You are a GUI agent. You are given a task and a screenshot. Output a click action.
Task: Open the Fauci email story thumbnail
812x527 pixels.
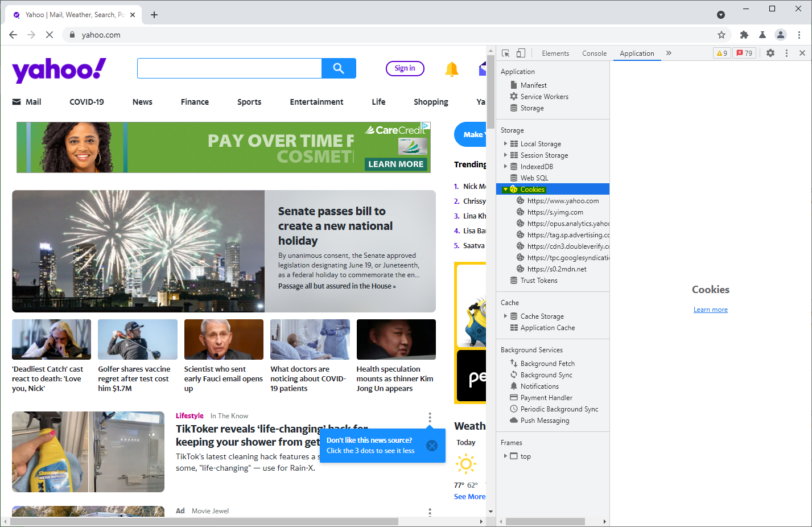224,339
